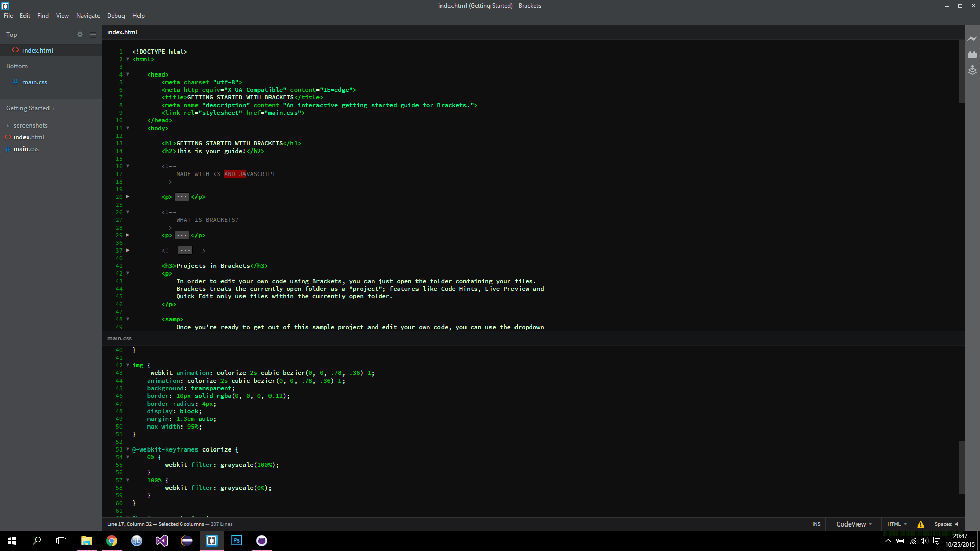
Task: Click the taskbar clock and date
Action: (960, 541)
